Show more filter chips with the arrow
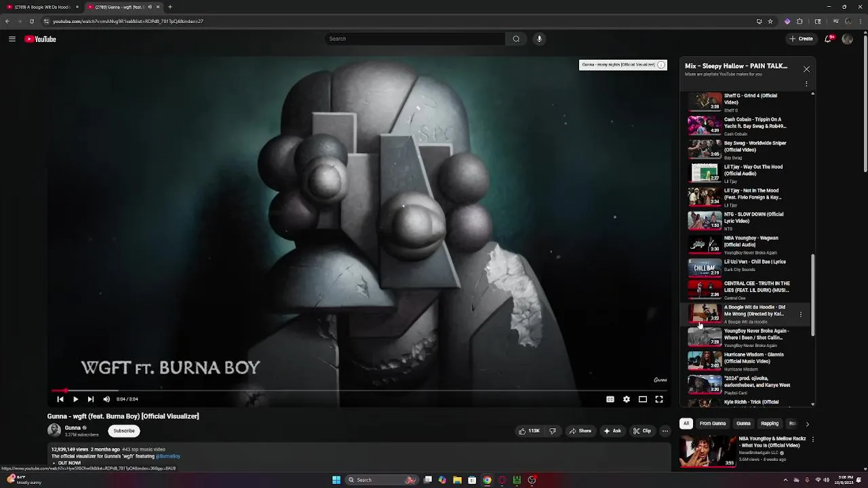The height and width of the screenshot is (488, 868). [x=807, y=424]
